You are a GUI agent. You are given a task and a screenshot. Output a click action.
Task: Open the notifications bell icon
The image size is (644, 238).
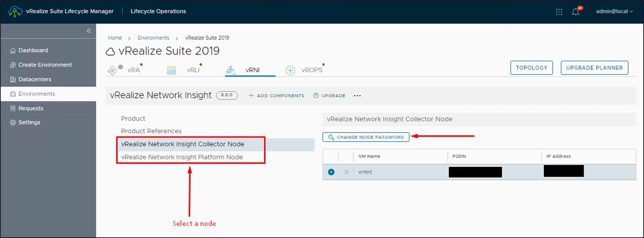click(576, 12)
